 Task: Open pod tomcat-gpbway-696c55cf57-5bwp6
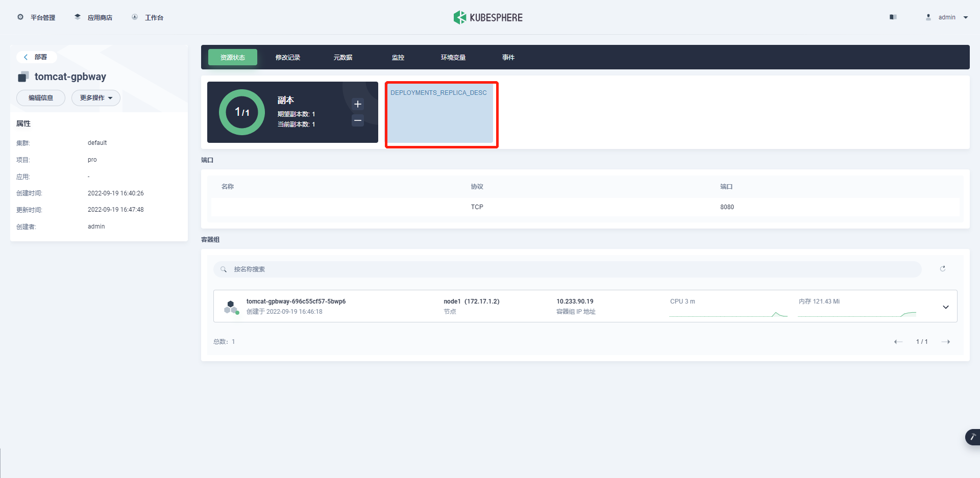click(x=296, y=301)
